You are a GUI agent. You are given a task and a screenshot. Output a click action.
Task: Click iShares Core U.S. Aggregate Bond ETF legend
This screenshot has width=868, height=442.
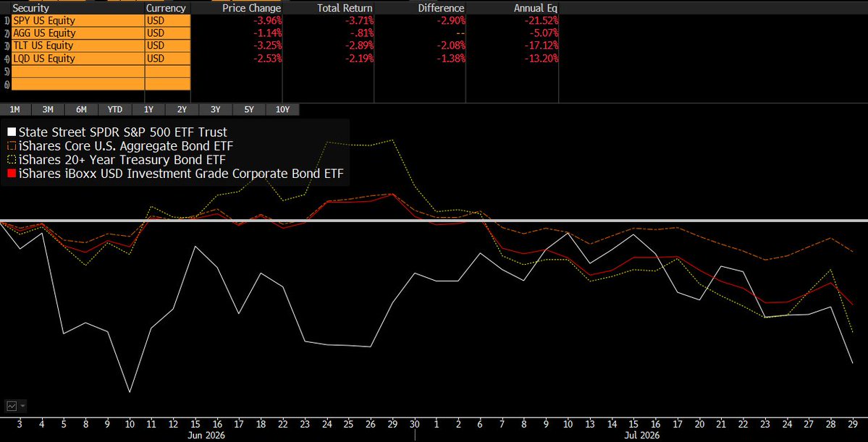[x=126, y=146]
